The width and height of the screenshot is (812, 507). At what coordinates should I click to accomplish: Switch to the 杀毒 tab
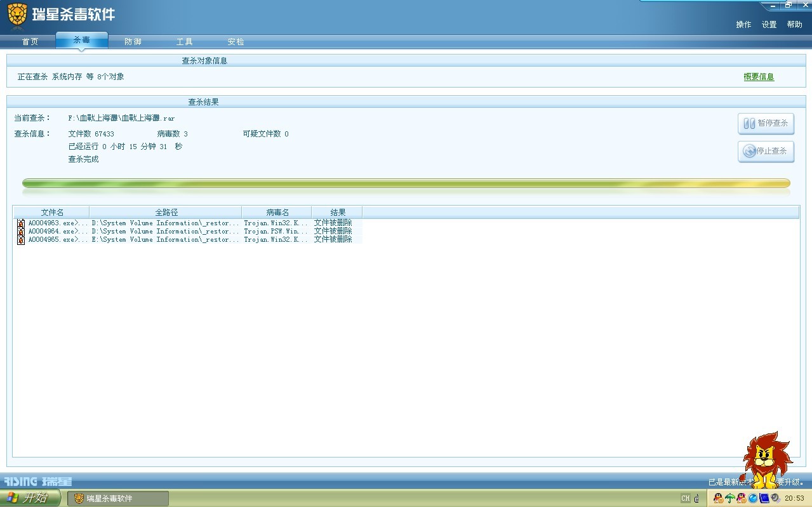tap(82, 40)
